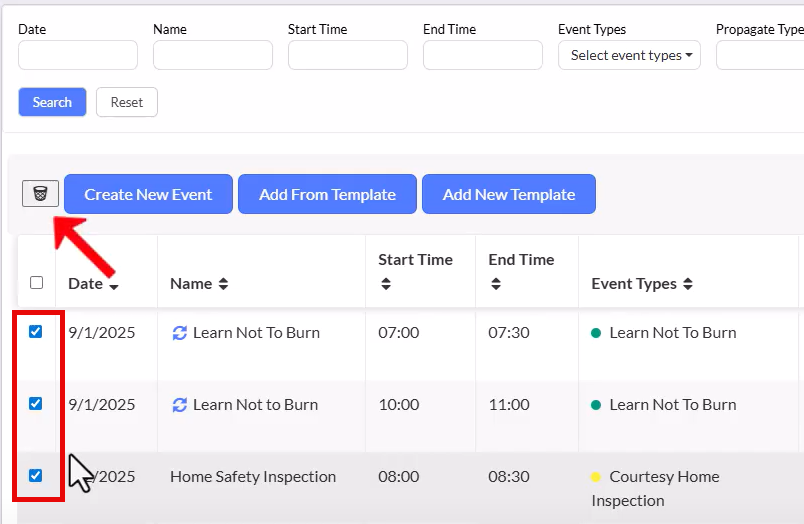Click into the Start Time filter field
Screen dimensions: 804x524
[x=347, y=56]
